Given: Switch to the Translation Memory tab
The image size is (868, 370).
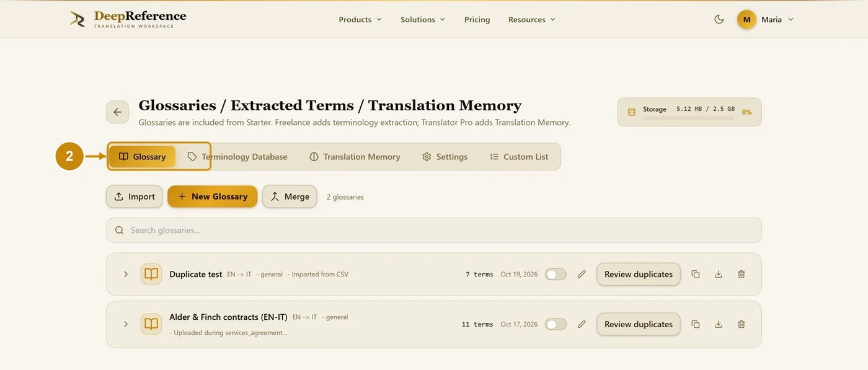Looking at the screenshot, I should coord(355,157).
